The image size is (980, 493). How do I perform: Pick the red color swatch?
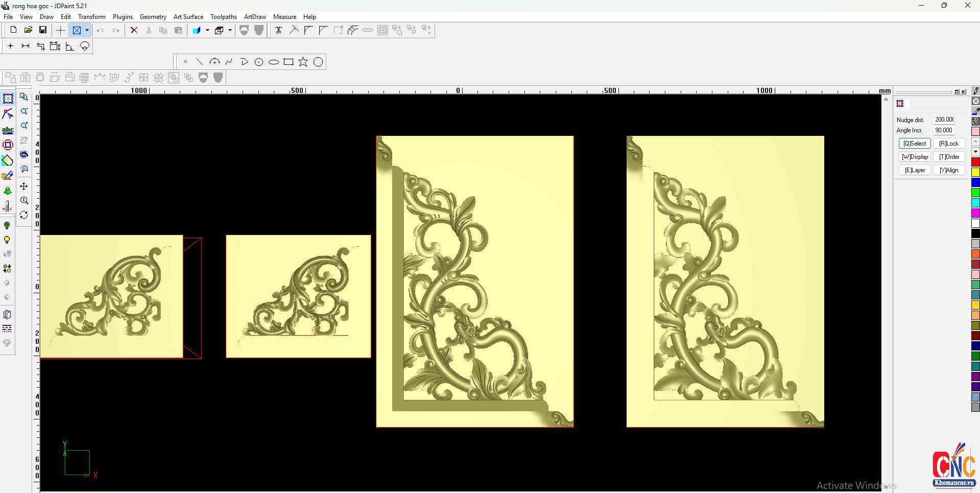975,162
